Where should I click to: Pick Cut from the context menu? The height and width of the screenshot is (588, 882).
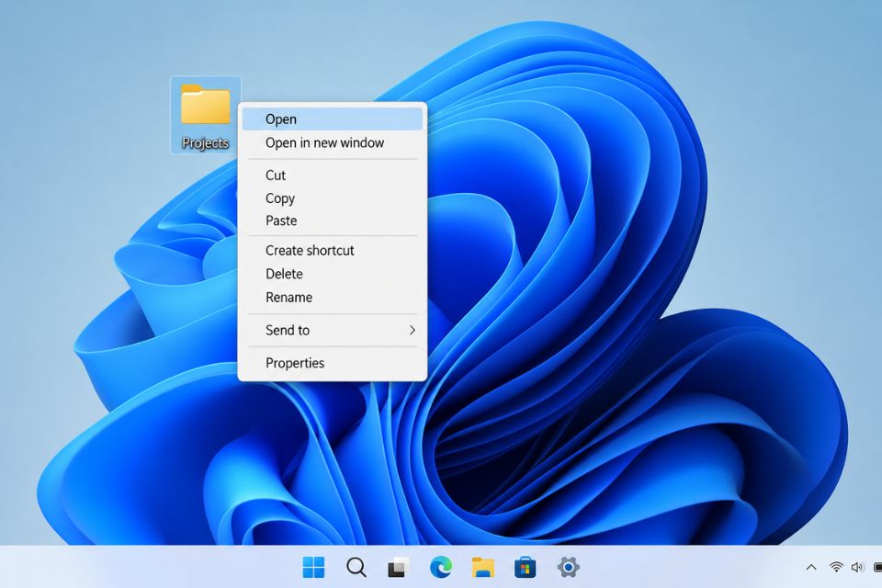tap(333, 175)
